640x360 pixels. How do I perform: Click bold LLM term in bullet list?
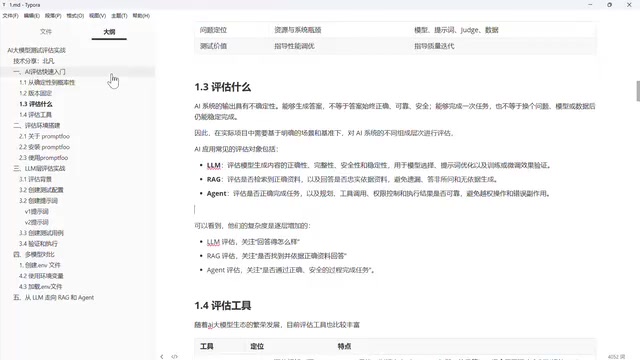[213, 165]
